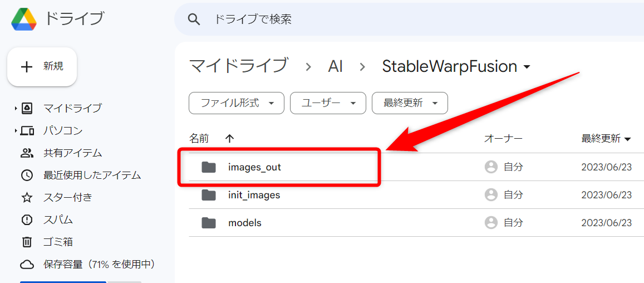The image size is (644, 283).
Task: Open the ファイル形式 filter dropdown
Action: [237, 103]
